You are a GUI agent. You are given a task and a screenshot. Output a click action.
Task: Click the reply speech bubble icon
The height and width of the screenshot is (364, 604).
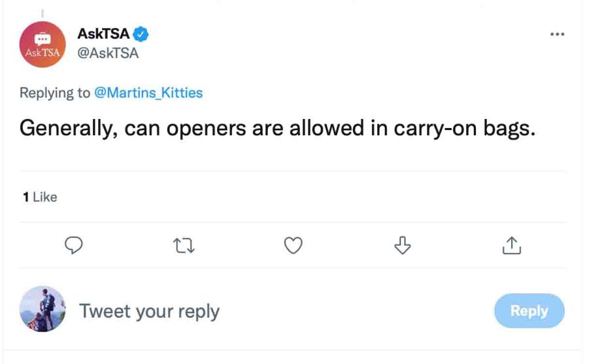pos(74,245)
